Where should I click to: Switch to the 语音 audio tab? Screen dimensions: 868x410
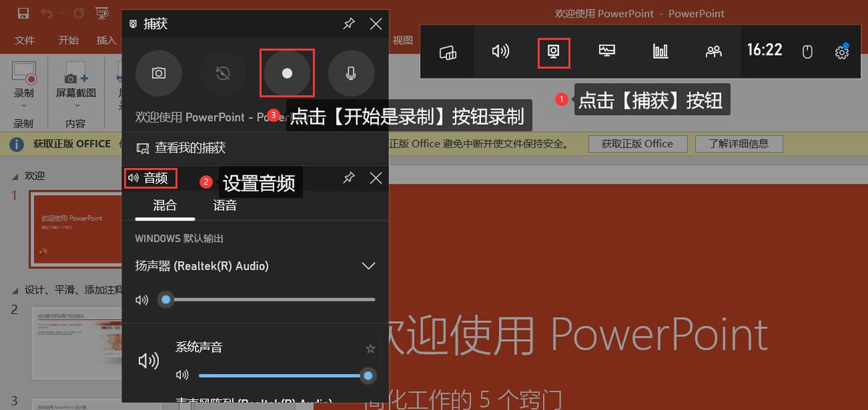coord(225,205)
